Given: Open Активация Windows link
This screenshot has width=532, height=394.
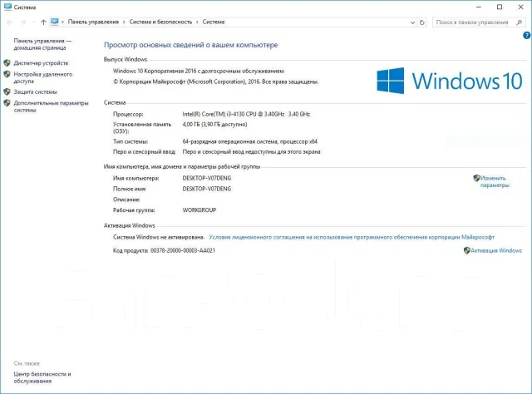Looking at the screenshot, I should tap(496, 250).
